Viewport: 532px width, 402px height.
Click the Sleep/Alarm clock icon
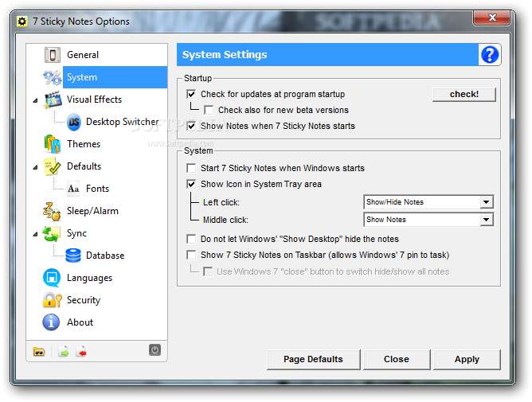click(x=52, y=211)
